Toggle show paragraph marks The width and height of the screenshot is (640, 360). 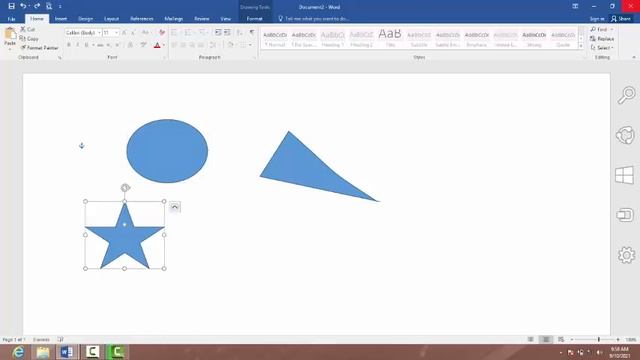252,33
